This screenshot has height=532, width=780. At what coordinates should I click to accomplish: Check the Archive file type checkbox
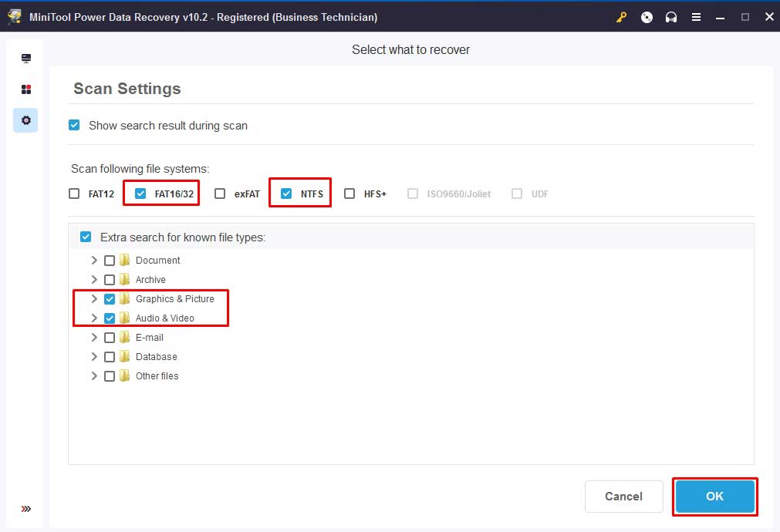pos(110,280)
